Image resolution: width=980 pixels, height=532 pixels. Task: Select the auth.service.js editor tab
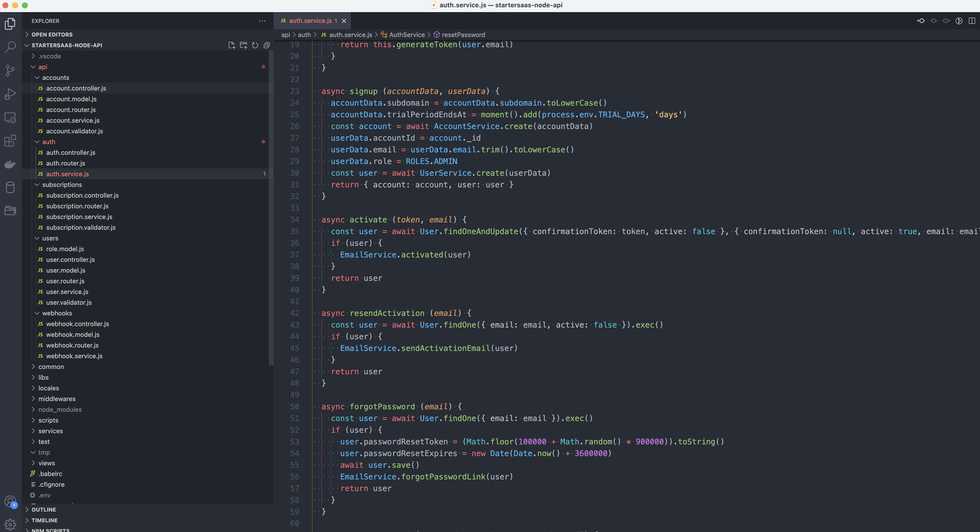coord(312,21)
